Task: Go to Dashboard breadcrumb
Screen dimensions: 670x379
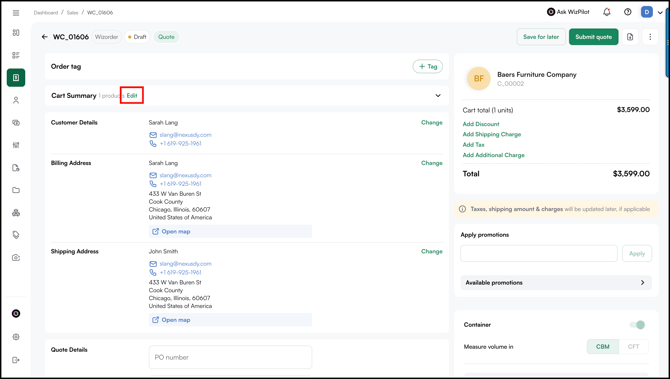Action: (46, 13)
